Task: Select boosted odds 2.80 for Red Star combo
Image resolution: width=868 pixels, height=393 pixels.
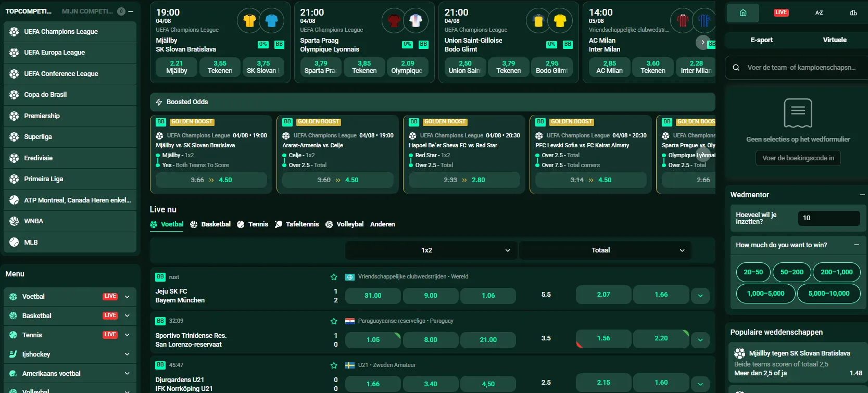Action: 464,180
